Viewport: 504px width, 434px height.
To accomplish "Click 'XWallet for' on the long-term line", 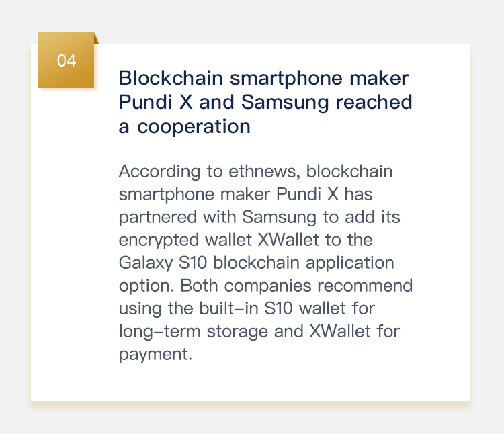I will tap(355, 331).
